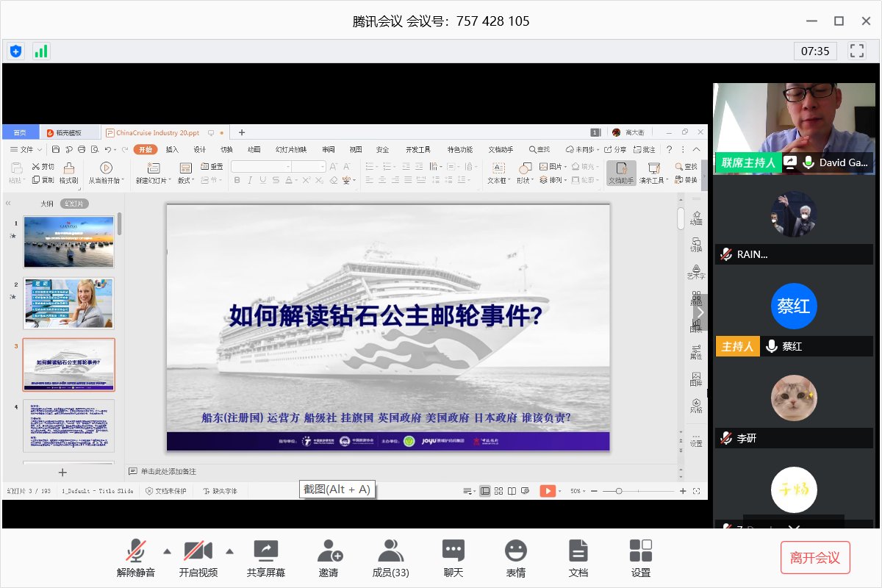Click the save icon in quick toolbar
This screenshot has width=882, height=588.
(57, 149)
